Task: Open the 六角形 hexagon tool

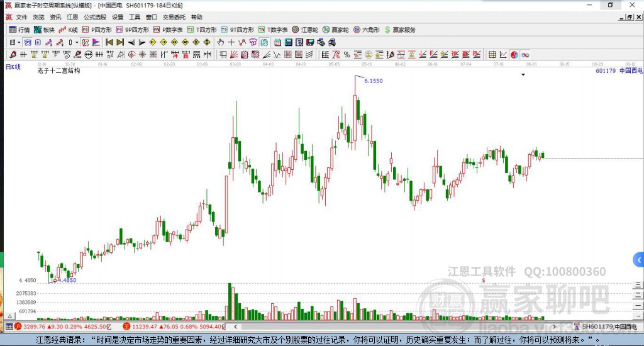Action: click(367, 30)
